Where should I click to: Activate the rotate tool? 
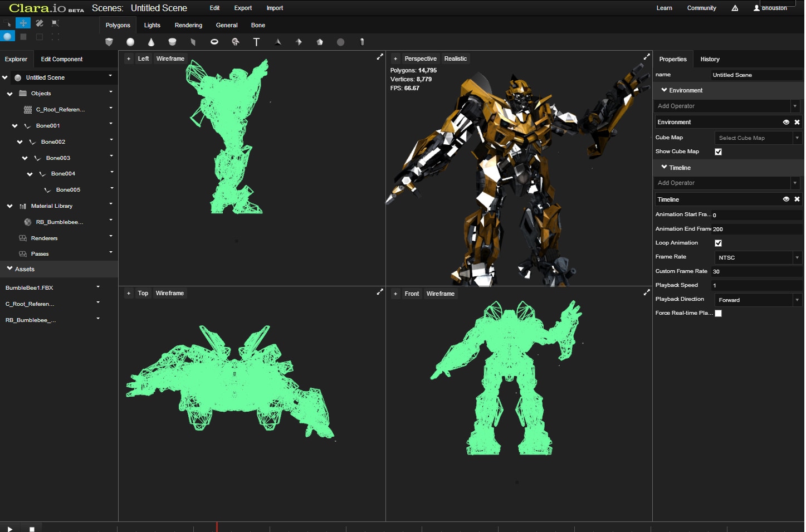[x=39, y=23]
